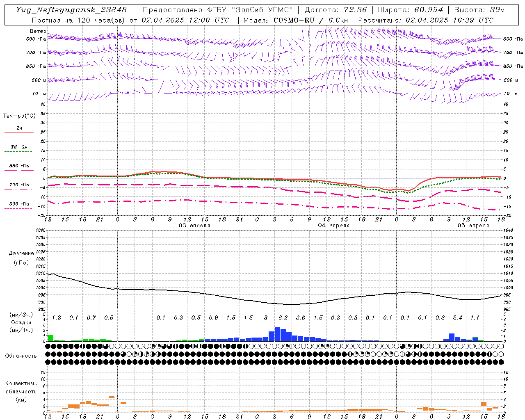Click the 1.3 three-hour precipitation value
This screenshot has width=525, height=420.
pos(56,317)
